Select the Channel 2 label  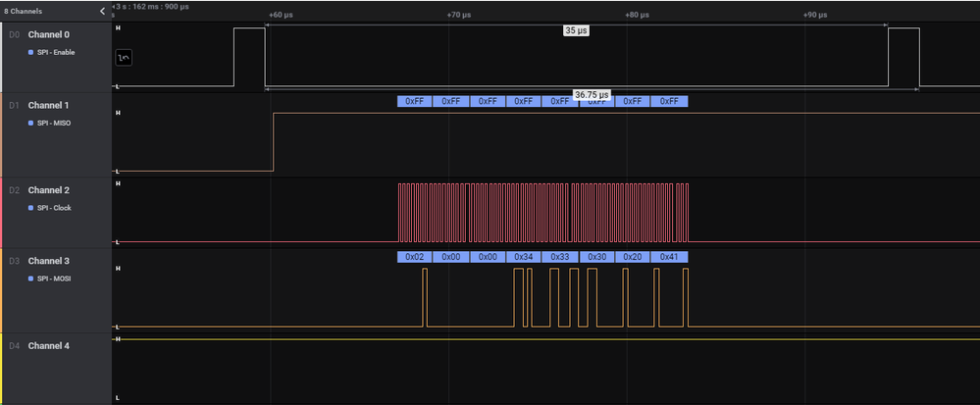coord(49,190)
